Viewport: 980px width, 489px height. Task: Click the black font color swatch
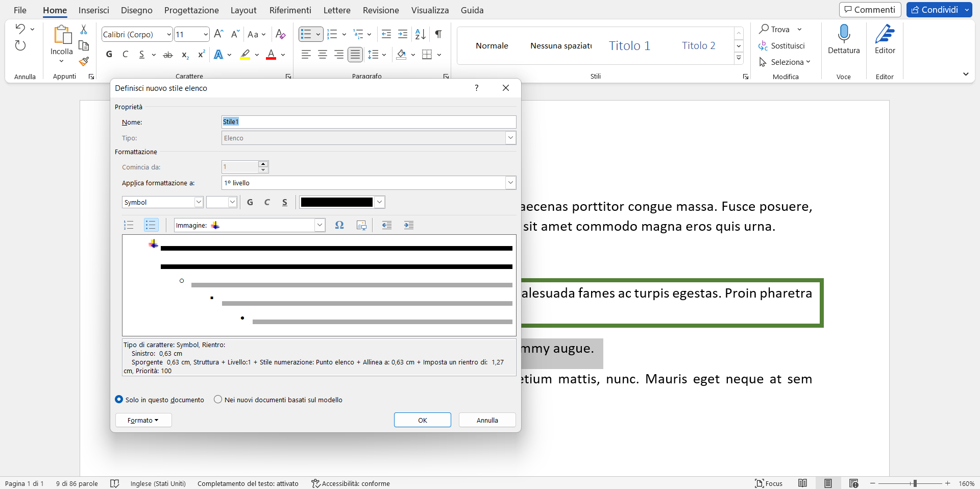(337, 202)
